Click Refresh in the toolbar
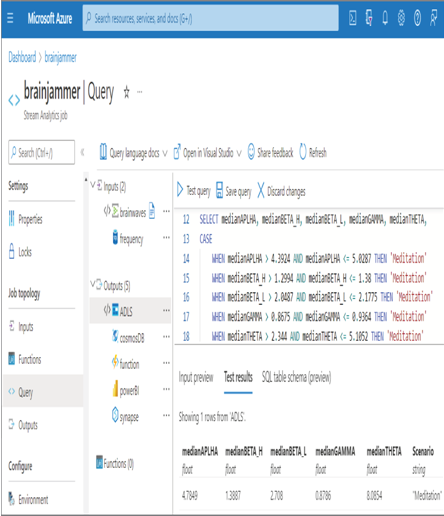 [x=313, y=153]
